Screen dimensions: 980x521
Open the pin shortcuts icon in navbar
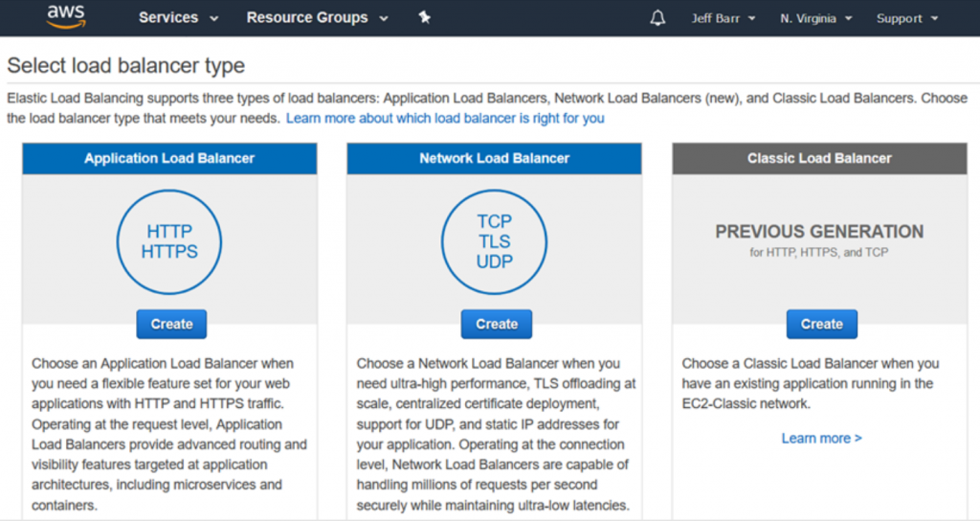pyautogui.click(x=424, y=17)
